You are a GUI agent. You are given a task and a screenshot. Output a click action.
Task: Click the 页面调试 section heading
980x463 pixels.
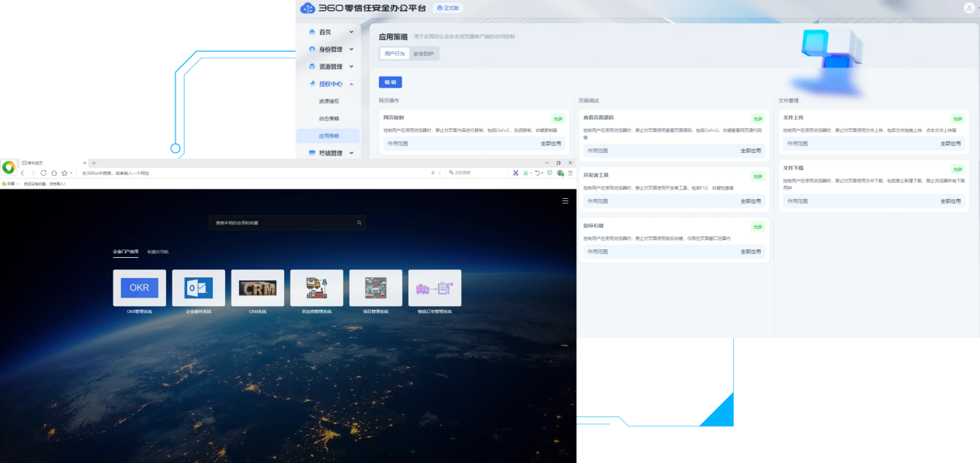click(x=589, y=100)
